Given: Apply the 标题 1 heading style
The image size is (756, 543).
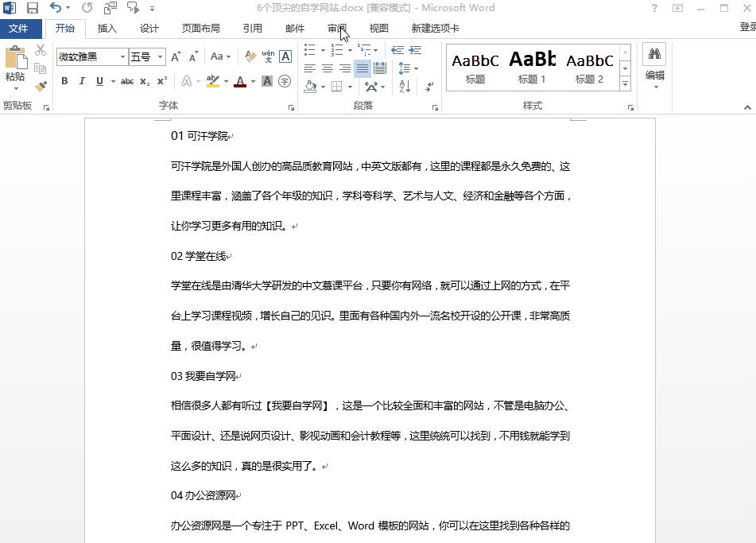Looking at the screenshot, I should 532,68.
